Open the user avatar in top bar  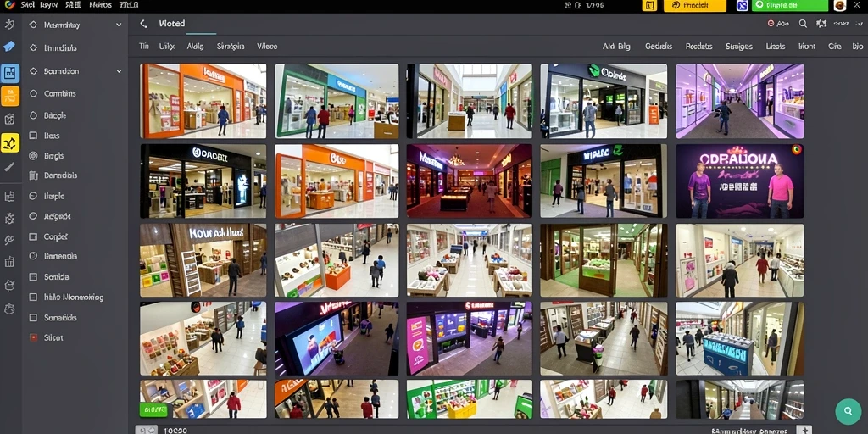tap(840, 6)
